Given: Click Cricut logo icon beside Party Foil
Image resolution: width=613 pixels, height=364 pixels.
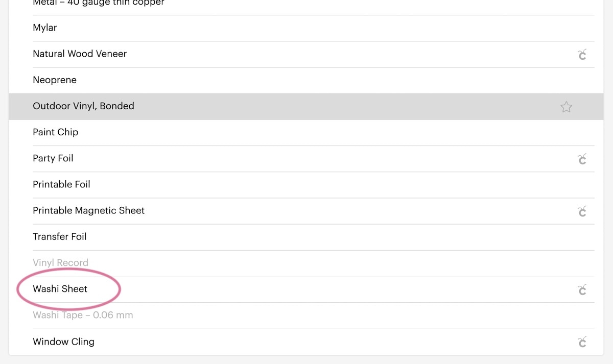Looking at the screenshot, I should pos(582,159).
